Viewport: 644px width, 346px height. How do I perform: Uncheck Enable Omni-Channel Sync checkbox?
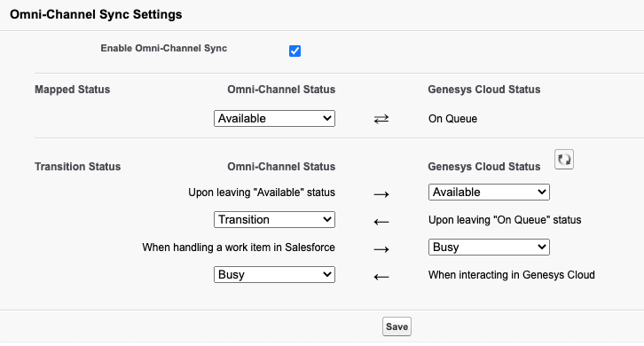pos(295,51)
